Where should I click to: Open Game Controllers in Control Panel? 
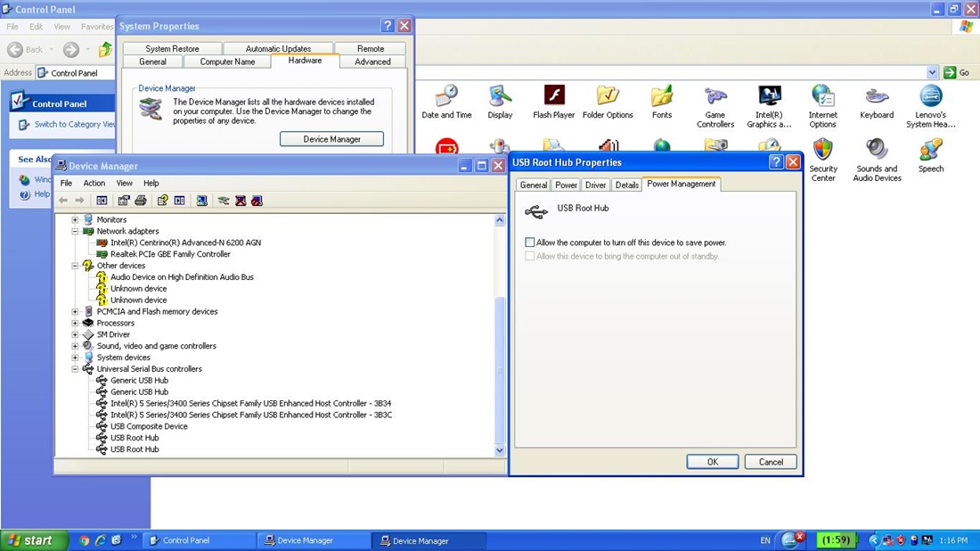(x=715, y=106)
